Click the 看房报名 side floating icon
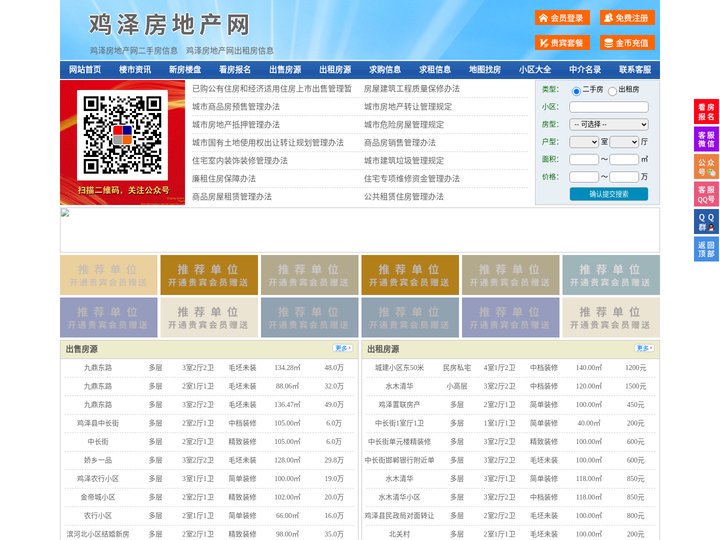This screenshot has width=720, height=540. tap(706, 112)
